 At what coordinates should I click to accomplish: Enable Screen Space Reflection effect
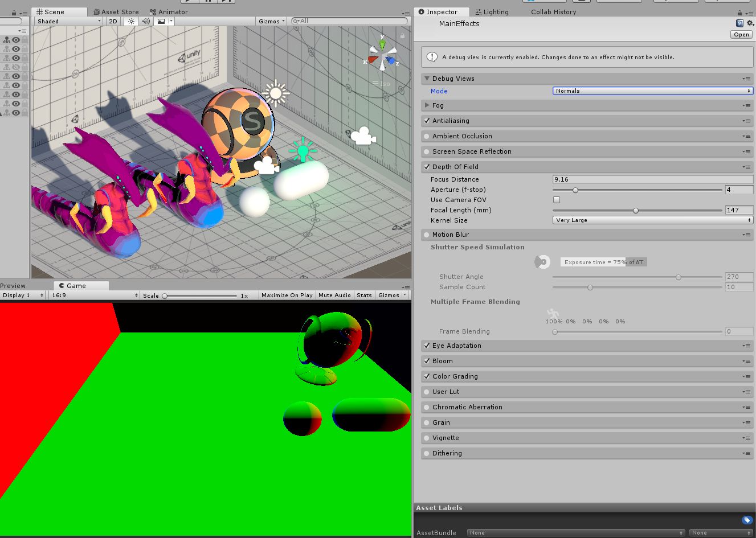(x=427, y=151)
